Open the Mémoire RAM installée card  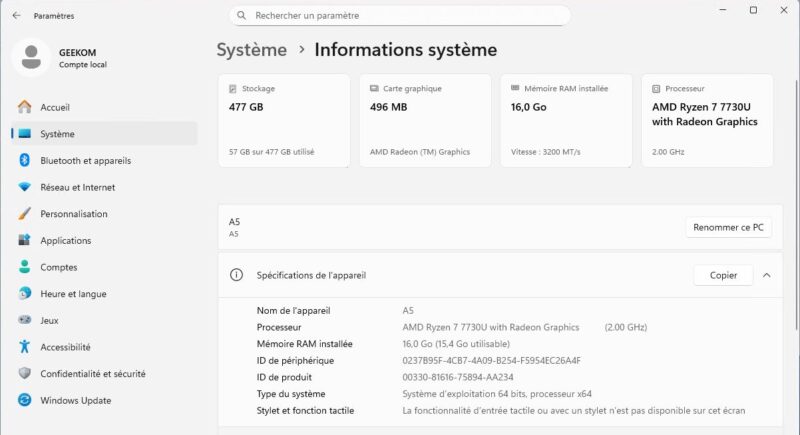[566, 120]
